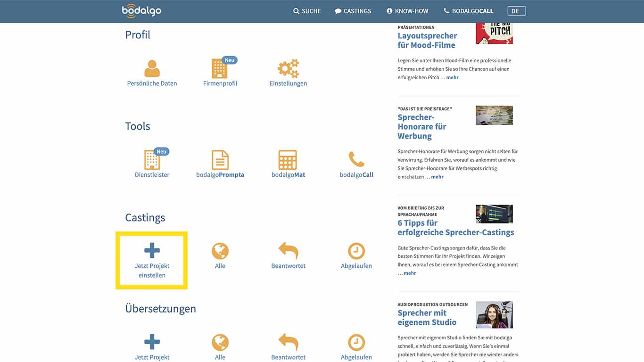This screenshot has height=362, width=644.
Task: Open the DE language selector
Action: (x=517, y=11)
